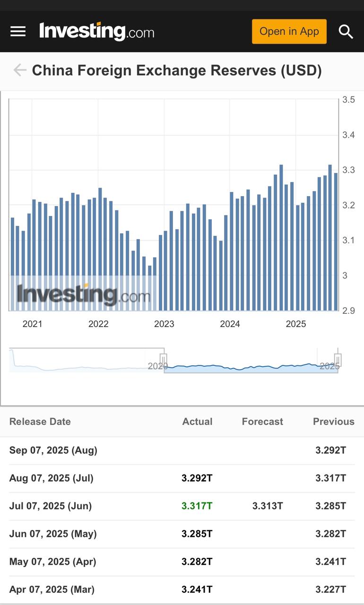
Task: Open the hamburger navigation menu
Action: point(18,32)
